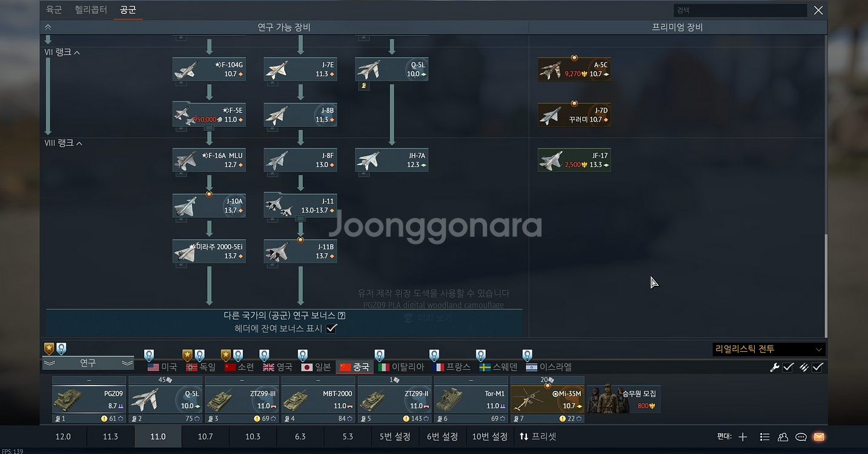Screen dimensions: 868x454
Task: Click the vertical scrollbar of research tree
Action: pyautogui.click(x=826, y=286)
